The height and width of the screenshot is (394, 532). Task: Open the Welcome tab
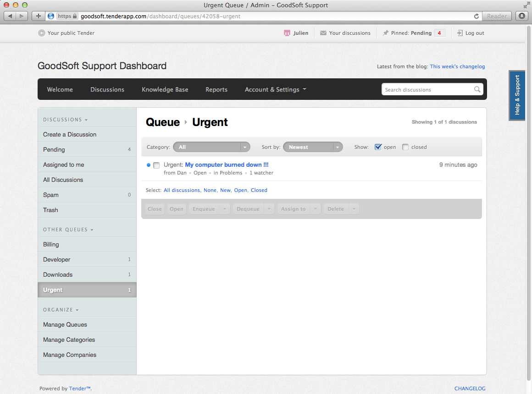(x=60, y=89)
